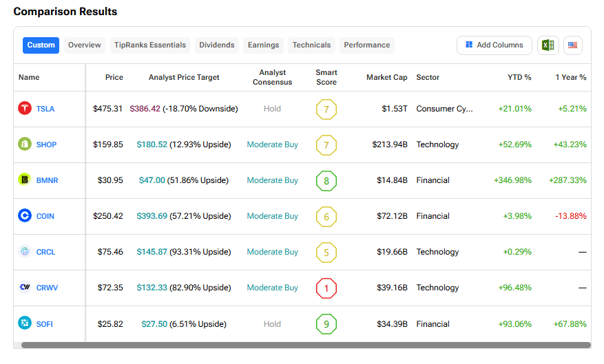Click COIN price target $393.69

pos(152,216)
